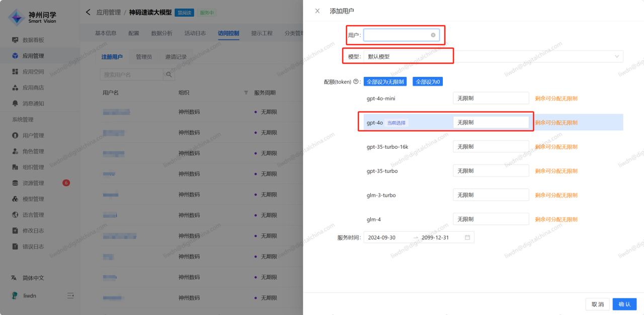
Task: Open the calendar icon in 服务时间 field
Action: [467, 238]
